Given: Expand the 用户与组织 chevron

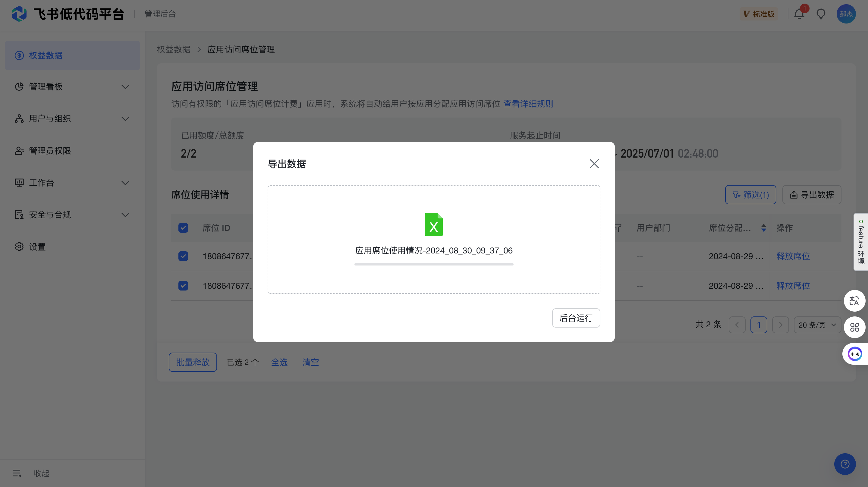Looking at the screenshot, I should 125,119.
